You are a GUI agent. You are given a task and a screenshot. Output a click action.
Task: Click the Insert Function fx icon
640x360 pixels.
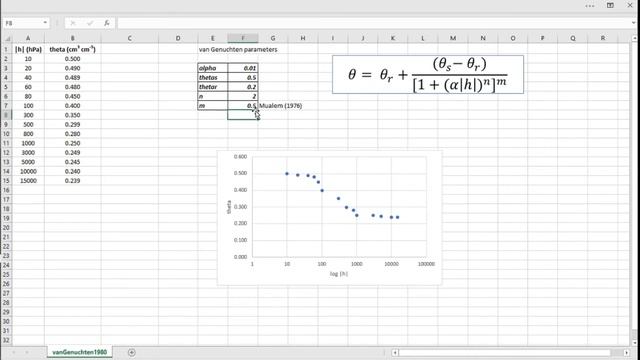point(107,23)
